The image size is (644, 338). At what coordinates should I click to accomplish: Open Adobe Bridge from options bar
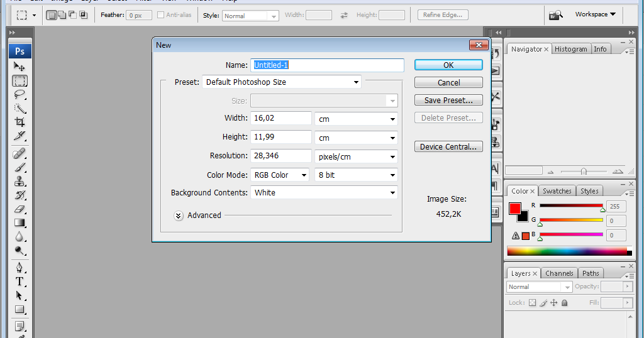click(x=556, y=15)
